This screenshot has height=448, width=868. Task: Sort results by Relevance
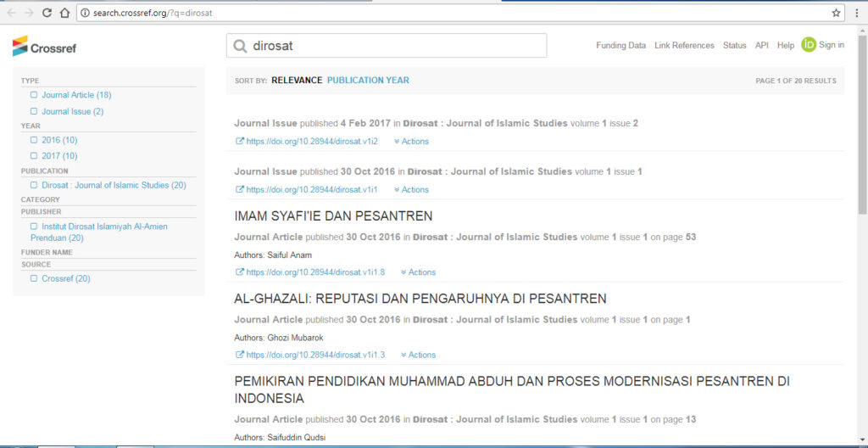pyautogui.click(x=297, y=81)
